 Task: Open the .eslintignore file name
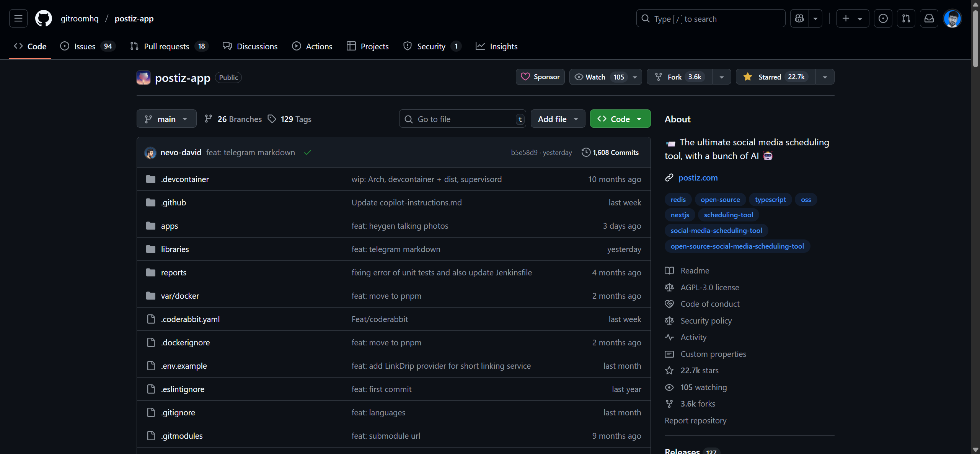tap(183, 389)
